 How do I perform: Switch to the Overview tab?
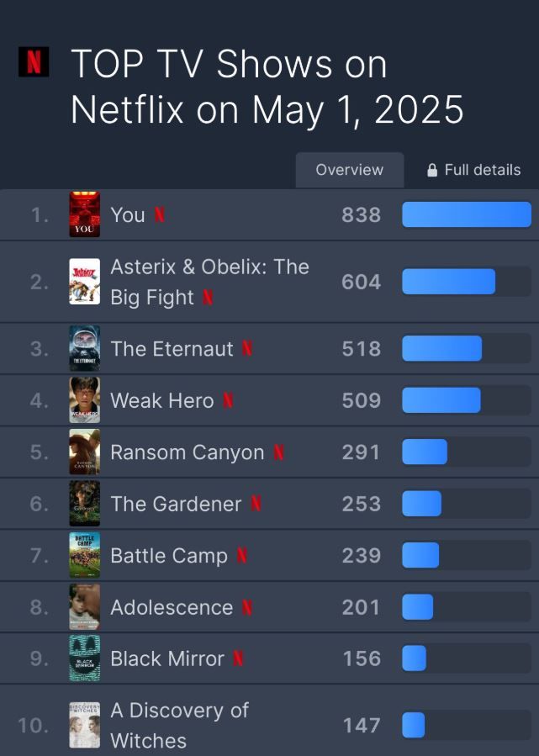pyautogui.click(x=350, y=170)
